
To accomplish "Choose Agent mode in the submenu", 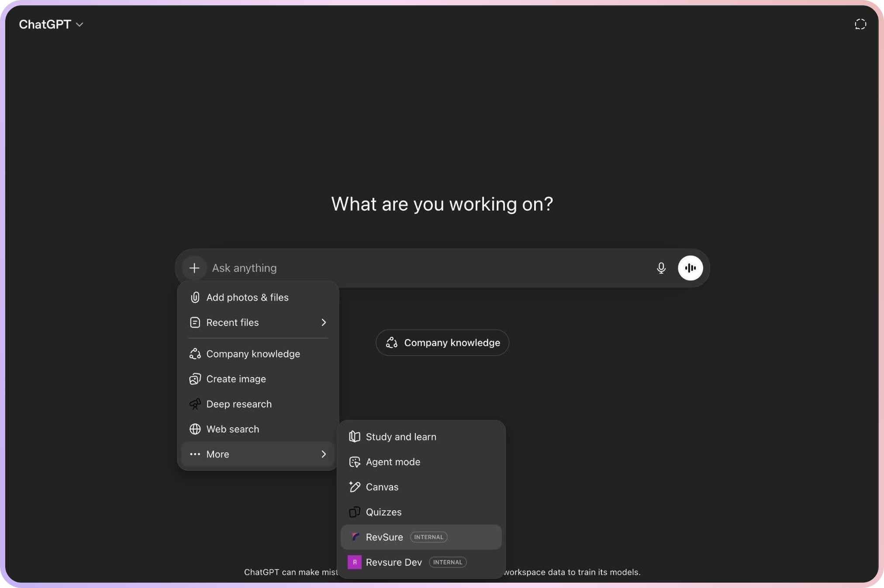I will pyautogui.click(x=393, y=462).
